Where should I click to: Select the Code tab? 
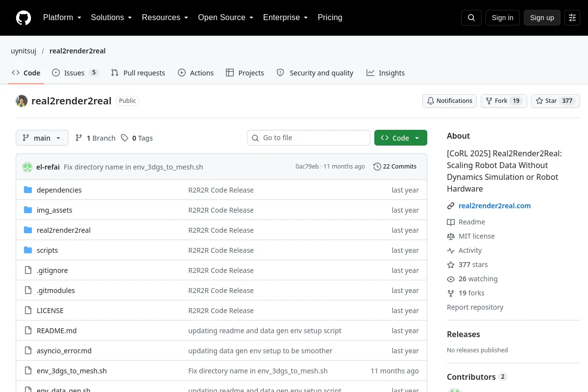tap(26, 73)
